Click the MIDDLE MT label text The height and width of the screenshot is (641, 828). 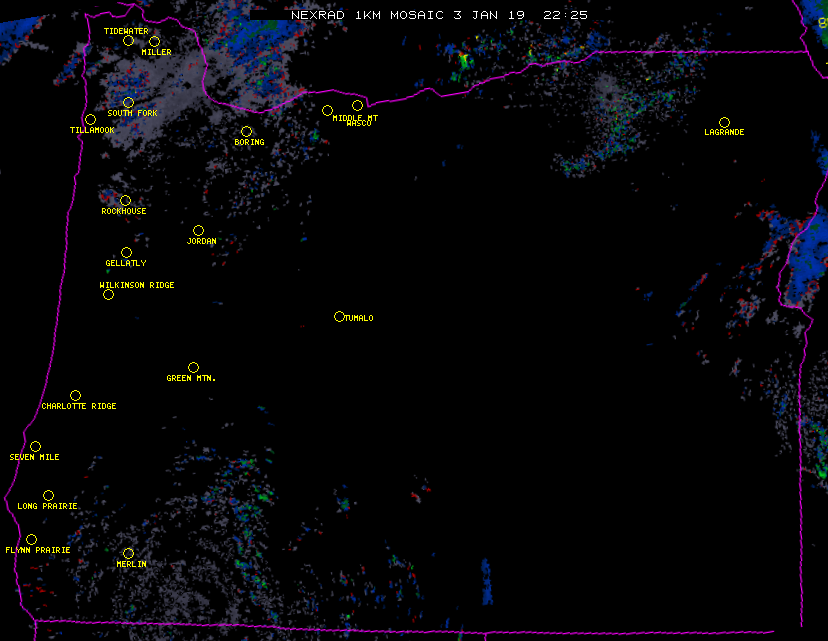click(x=355, y=117)
